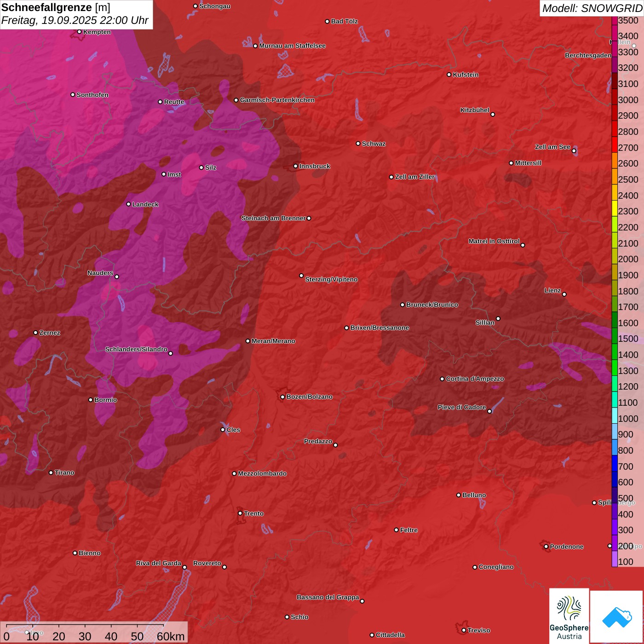
Task: Select the 1500 m green legend color
Action: (615, 336)
